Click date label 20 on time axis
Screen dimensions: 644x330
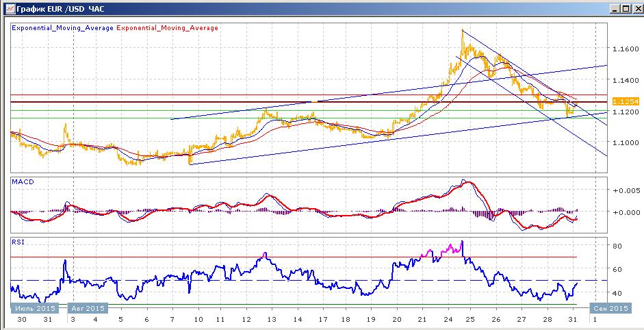tap(397, 319)
